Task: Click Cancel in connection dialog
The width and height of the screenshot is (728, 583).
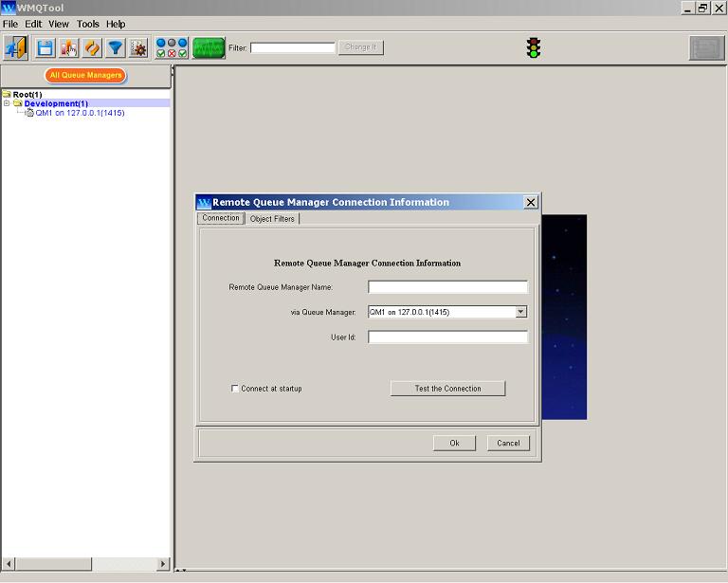Action: 508,443
